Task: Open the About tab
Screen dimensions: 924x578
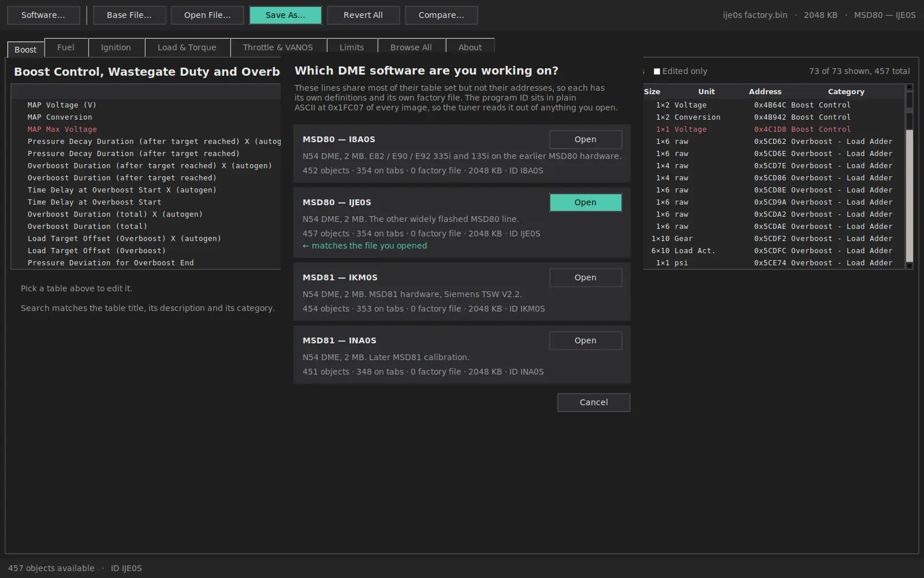Action: tap(470, 47)
